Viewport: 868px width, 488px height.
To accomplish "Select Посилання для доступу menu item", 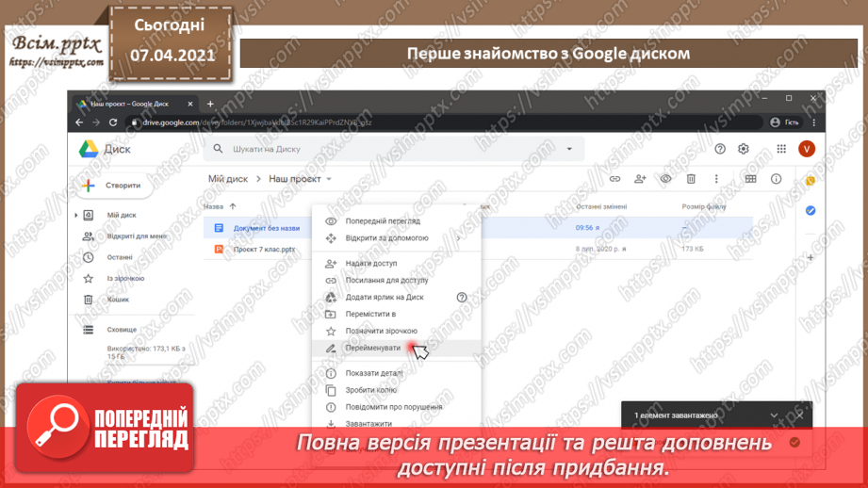I will point(397,281).
